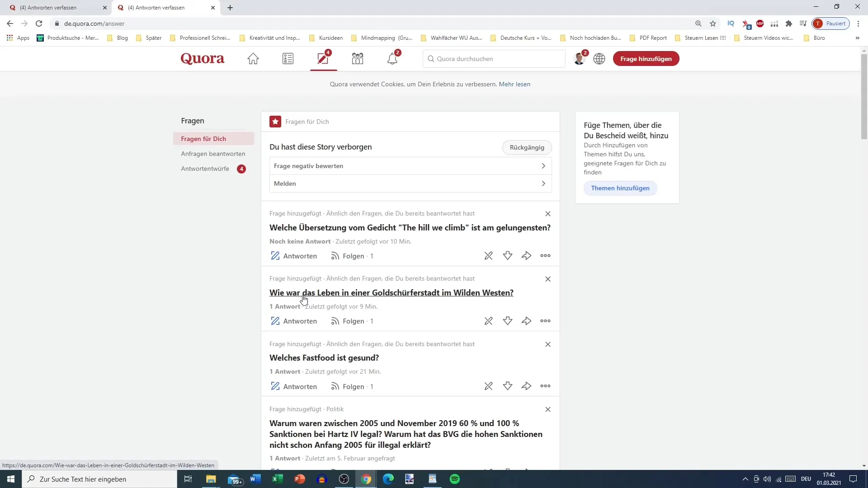Image resolution: width=868 pixels, height=488 pixels.
Task: Close the active 'Antworten verfassen' tab
Action: (x=213, y=8)
